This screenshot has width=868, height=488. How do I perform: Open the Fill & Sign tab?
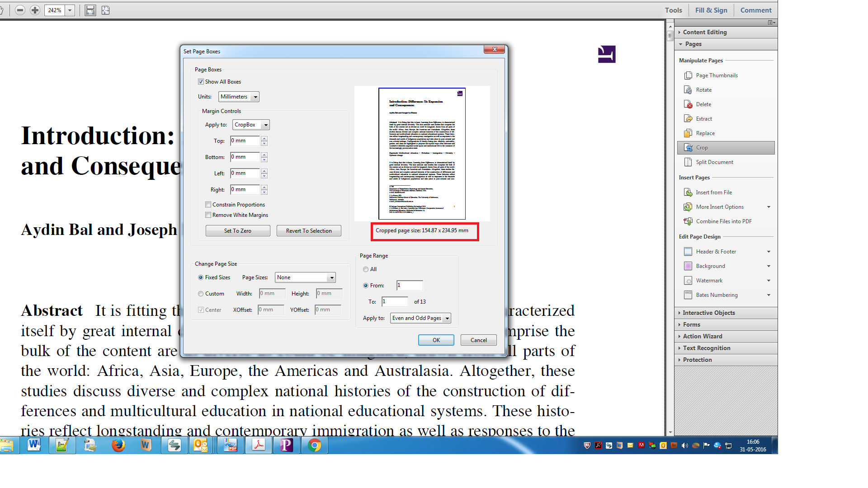711,10
